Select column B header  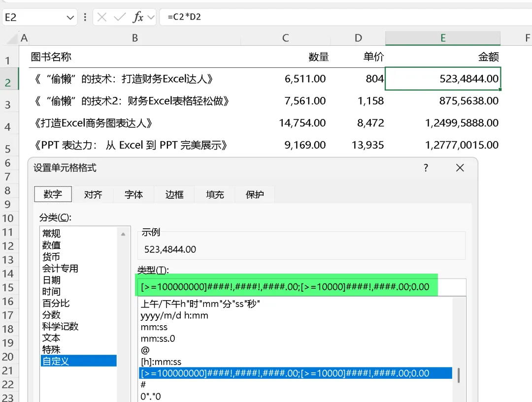pyautogui.click(x=135, y=38)
